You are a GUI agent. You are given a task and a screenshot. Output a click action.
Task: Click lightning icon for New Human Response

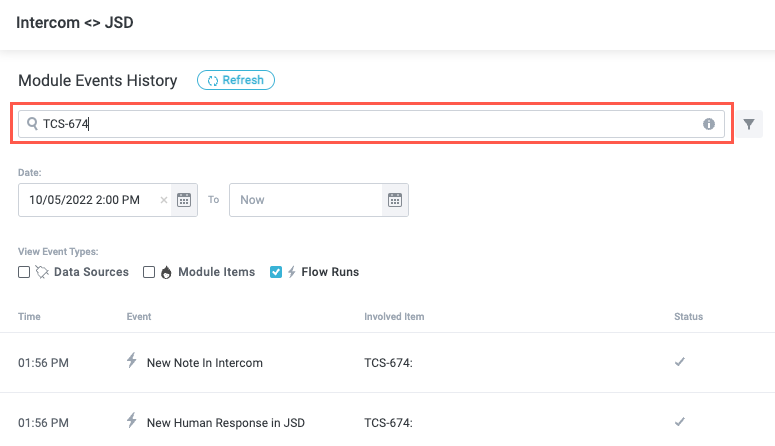[131, 421]
